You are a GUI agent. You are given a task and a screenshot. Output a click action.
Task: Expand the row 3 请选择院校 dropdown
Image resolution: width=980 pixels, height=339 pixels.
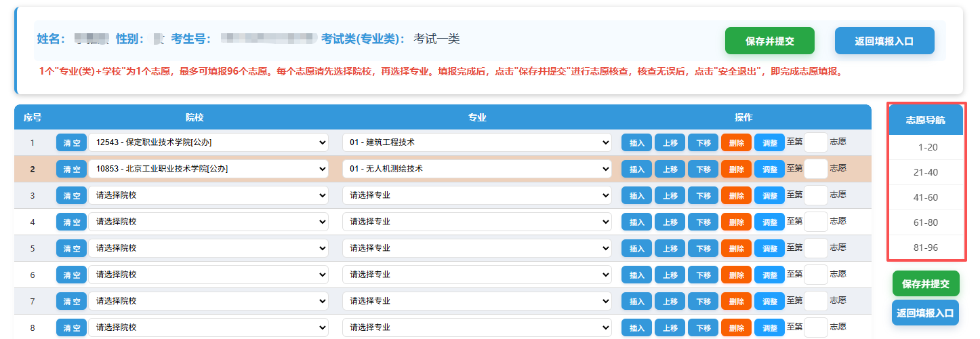[x=208, y=195]
